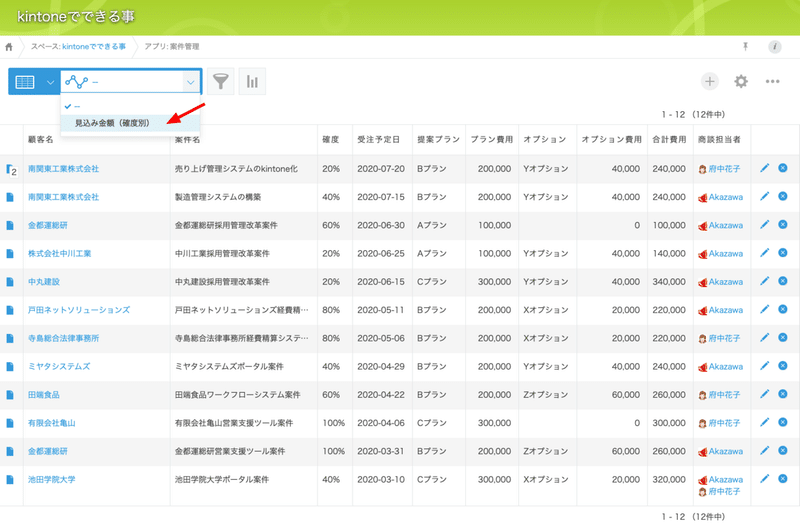Screen dimensions: 800x526
Task: Select the total cost cell 340,000
Action: point(669,282)
